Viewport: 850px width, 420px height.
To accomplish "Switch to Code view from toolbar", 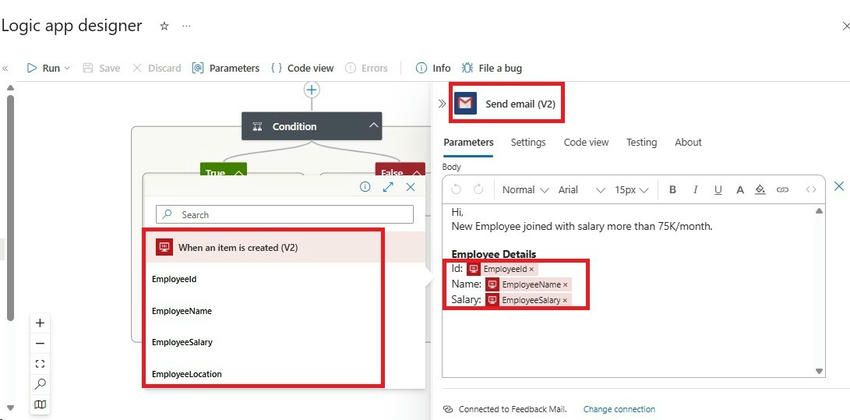I will point(302,68).
